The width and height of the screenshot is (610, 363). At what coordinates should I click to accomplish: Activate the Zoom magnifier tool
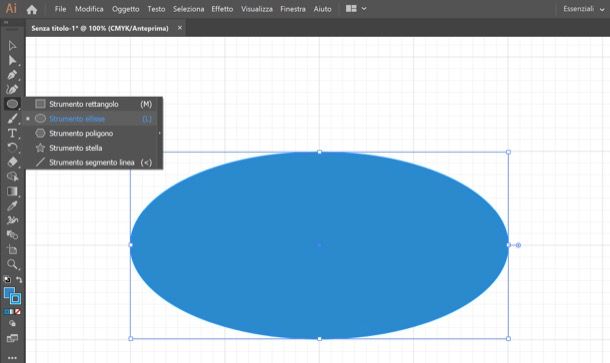[12, 264]
